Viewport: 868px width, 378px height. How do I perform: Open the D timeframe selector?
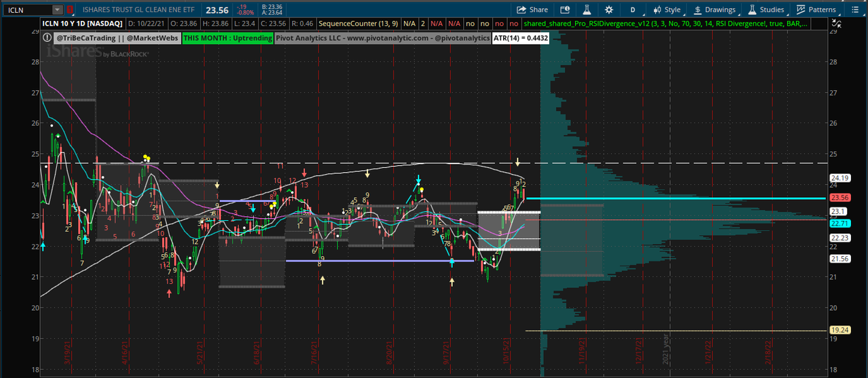[633, 10]
